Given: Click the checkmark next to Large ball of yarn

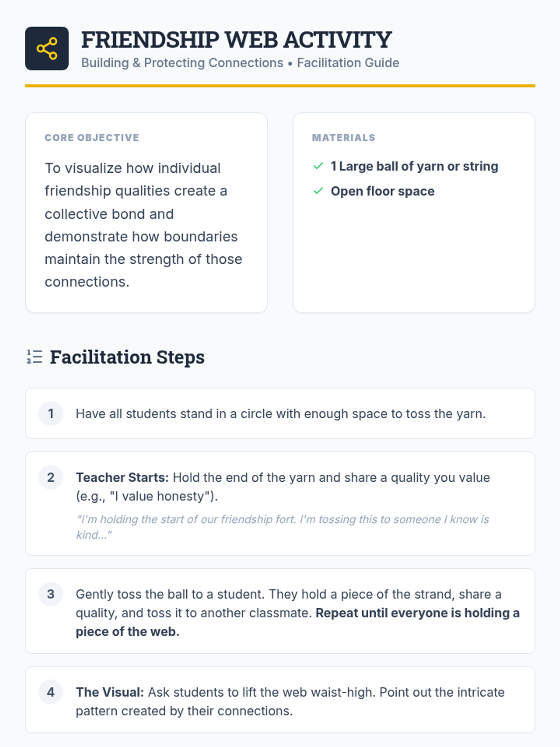Looking at the screenshot, I should click(318, 166).
